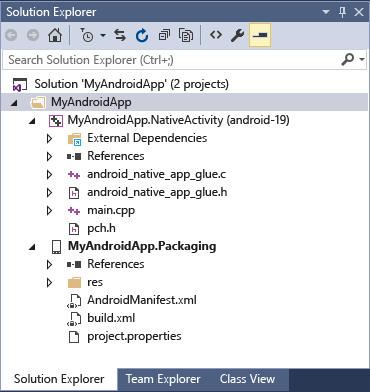Select MyAndroidApp.Packaging project
Viewport: 370px width, 392px height.
[142, 246]
